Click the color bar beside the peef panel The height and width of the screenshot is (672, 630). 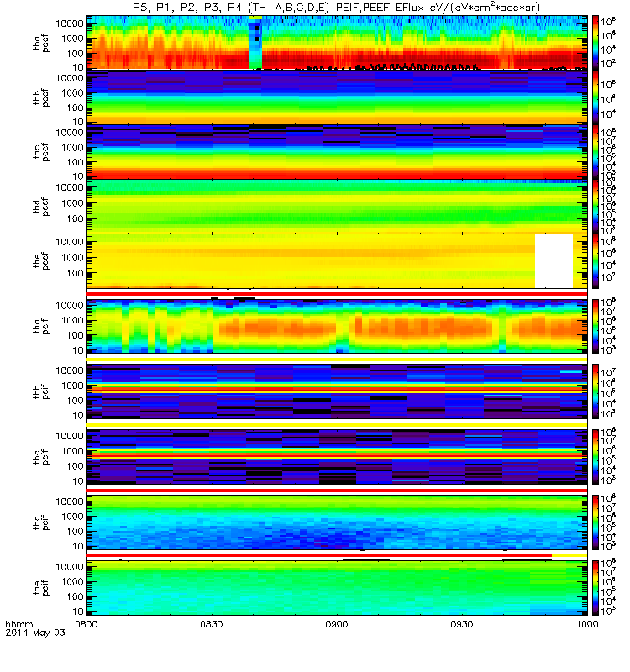click(x=596, y=261)
